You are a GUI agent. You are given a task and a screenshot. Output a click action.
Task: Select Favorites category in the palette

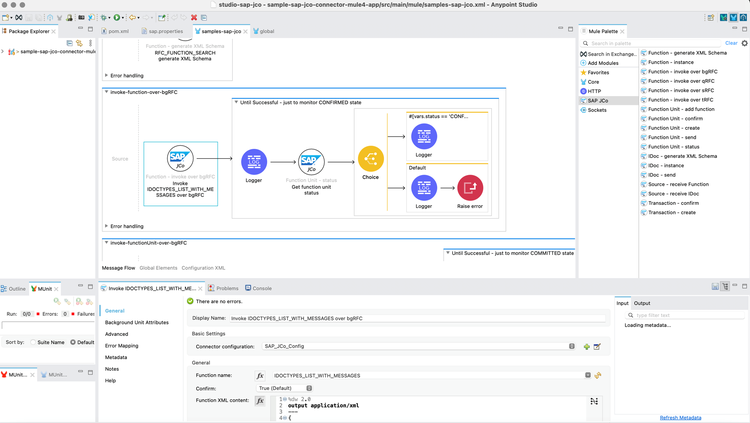tap(595, 72)
